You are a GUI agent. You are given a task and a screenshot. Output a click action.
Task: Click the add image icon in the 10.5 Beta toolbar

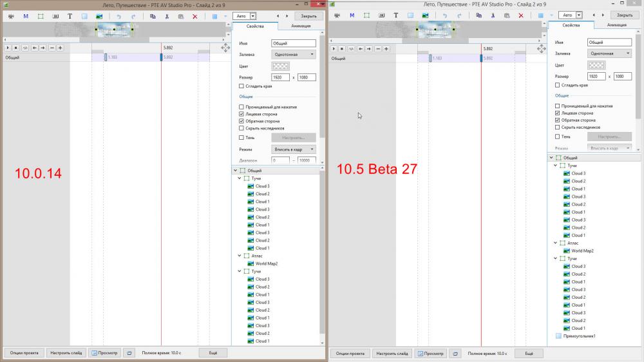pos(426,15)
